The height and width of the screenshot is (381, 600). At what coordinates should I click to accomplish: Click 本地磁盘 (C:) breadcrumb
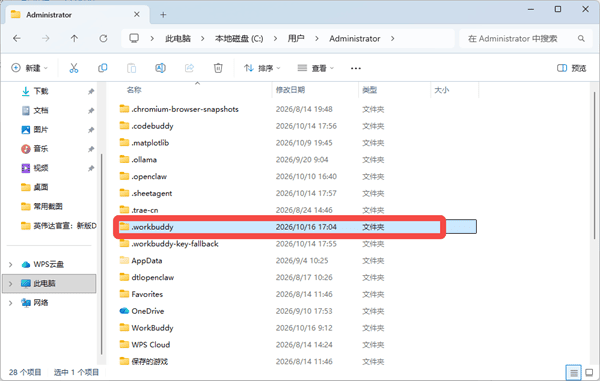tap(239, 39)
